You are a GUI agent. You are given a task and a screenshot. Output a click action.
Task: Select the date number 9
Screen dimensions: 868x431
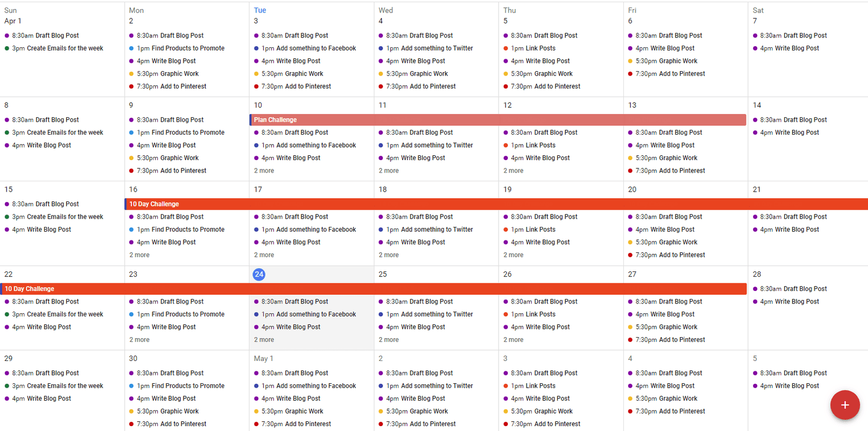pos(131,105)
